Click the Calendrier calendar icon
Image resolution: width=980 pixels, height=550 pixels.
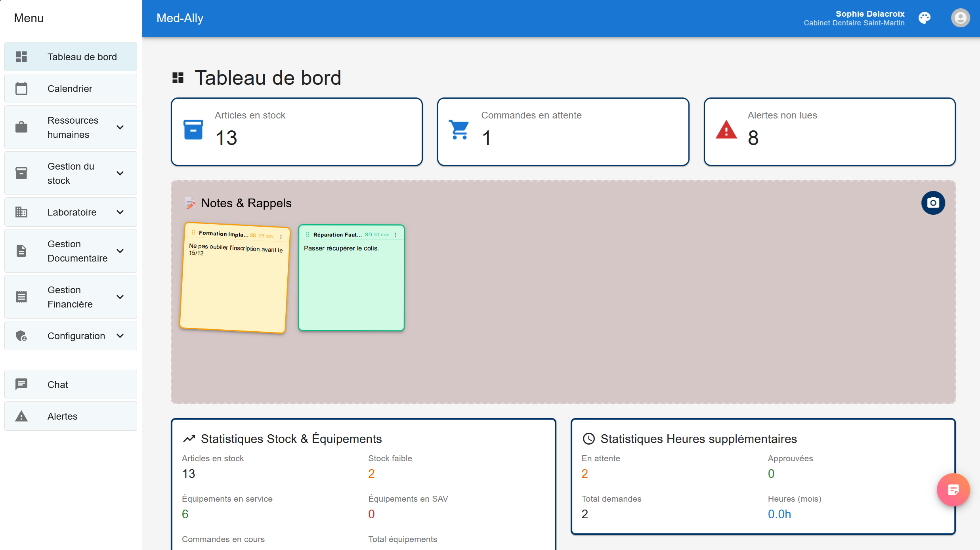pos(21,88)
